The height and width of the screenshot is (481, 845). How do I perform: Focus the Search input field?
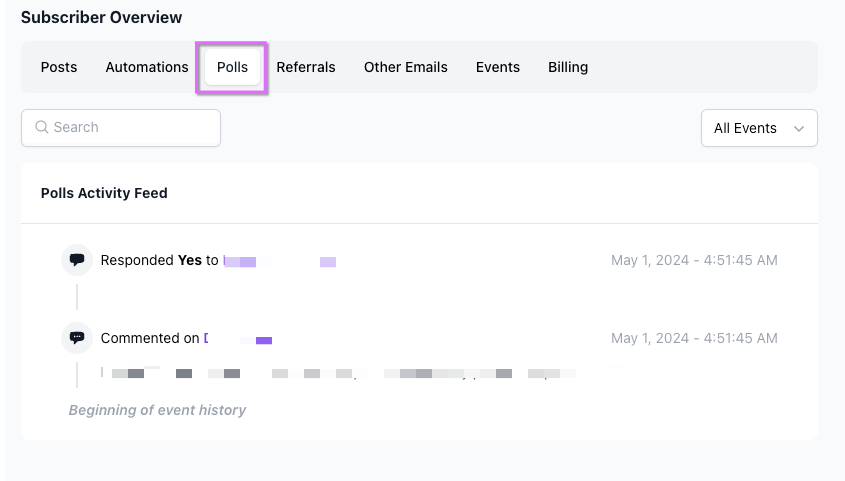click(130, 128)
